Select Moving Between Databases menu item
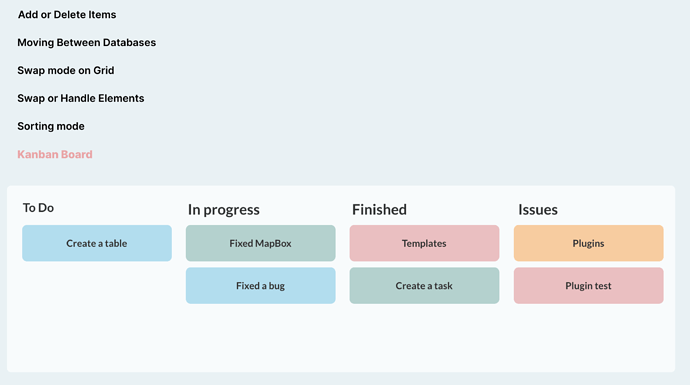The height and width of the screenshot is (385, 690). [x=87, y=43]
